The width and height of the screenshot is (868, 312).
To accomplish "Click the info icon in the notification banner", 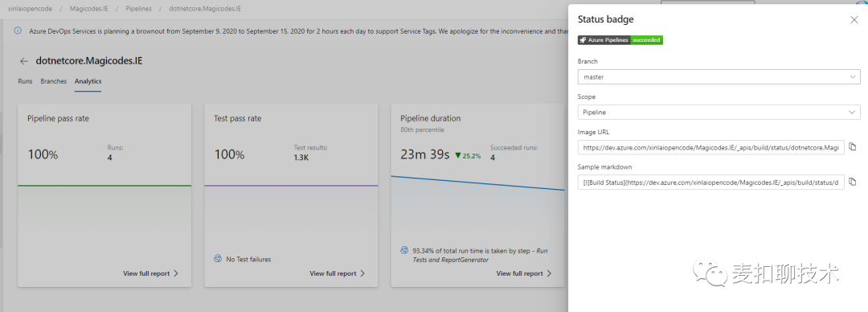I will pos(17,31).
